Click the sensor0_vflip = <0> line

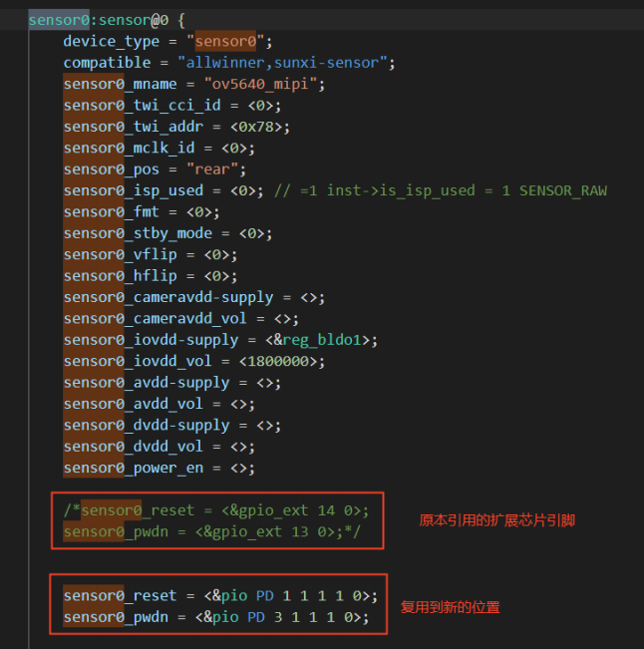pyautogui.click(x=151, y=254)
